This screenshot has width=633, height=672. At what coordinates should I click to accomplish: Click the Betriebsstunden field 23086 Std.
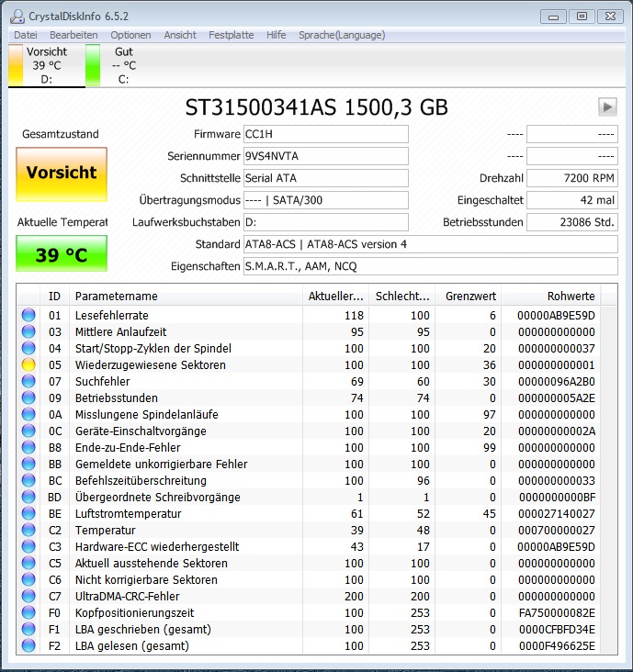pos(572,222)
